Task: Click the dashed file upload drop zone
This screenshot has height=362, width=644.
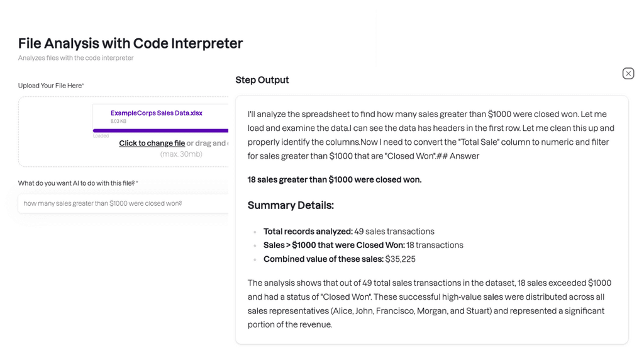Action: 123,132
